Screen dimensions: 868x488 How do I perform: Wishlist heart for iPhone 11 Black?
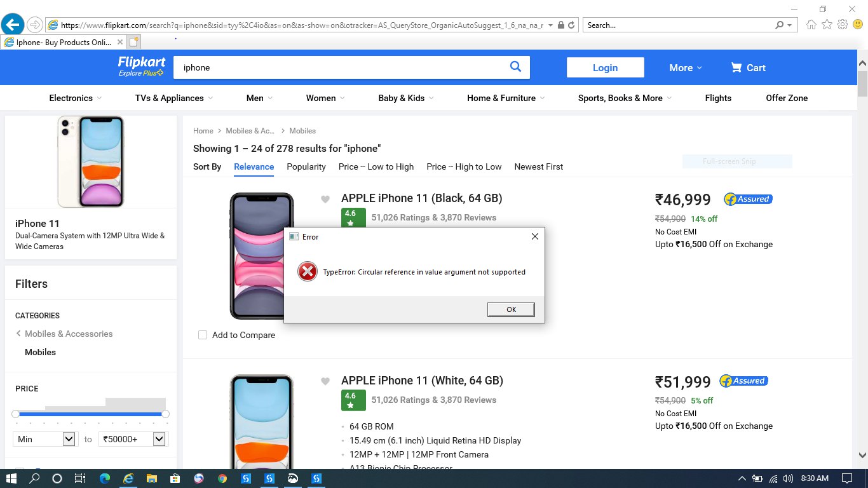[325, 200]
